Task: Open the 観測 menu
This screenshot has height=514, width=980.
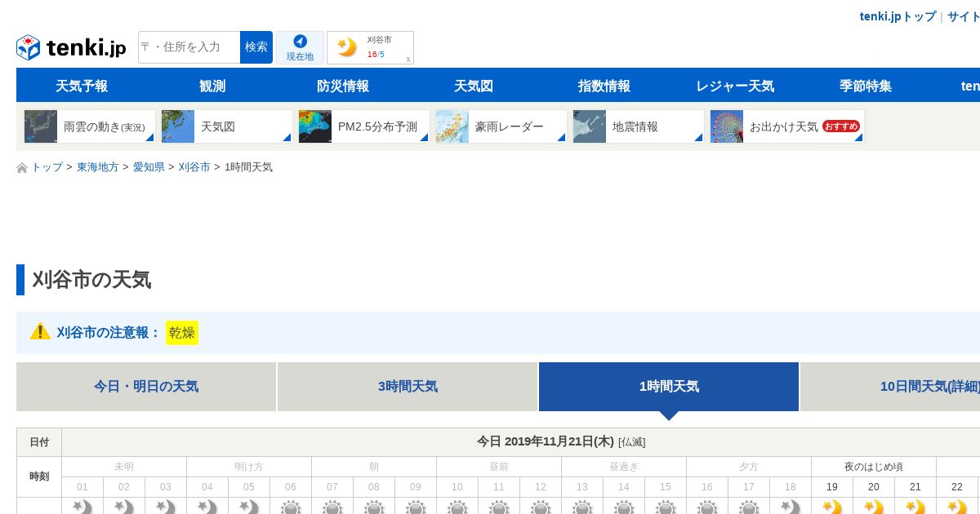Action: point(212,86)
